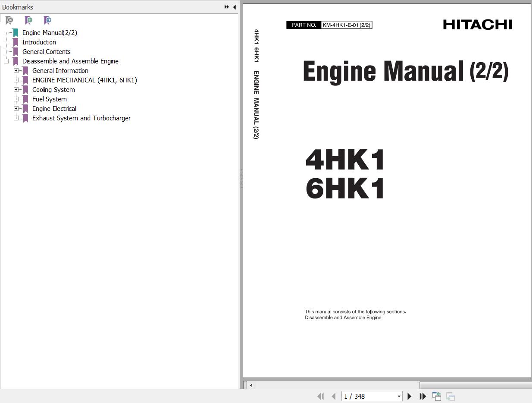Expand all bookmarks with double-arrow icon
The height and width of the screenshot is (403, 532).
(226, 7)
